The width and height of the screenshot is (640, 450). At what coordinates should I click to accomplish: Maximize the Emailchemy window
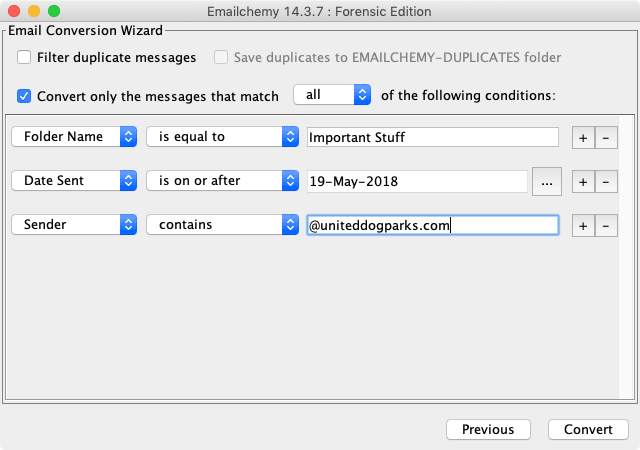[54, 11]
